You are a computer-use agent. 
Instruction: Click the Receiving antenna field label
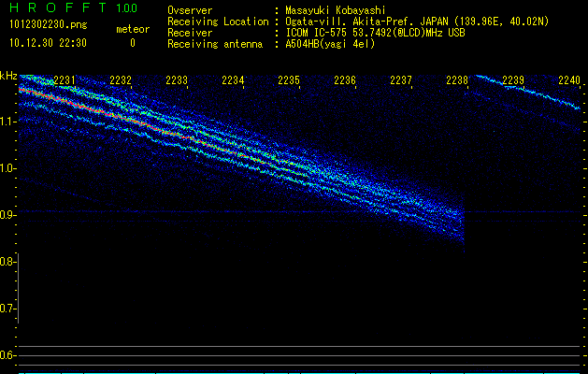(x=215, y=44)
